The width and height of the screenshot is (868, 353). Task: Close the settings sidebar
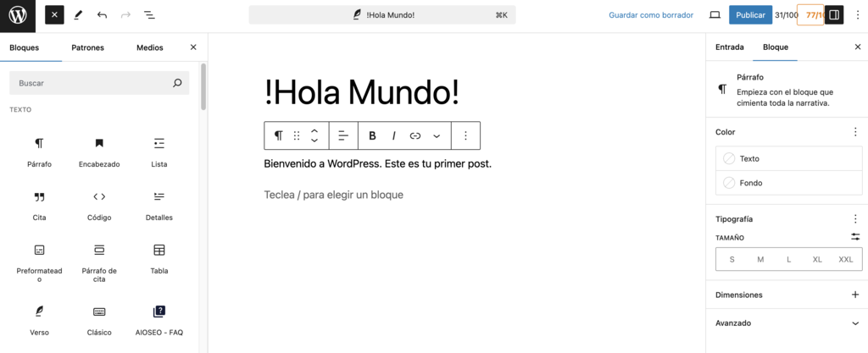[858, 47]
